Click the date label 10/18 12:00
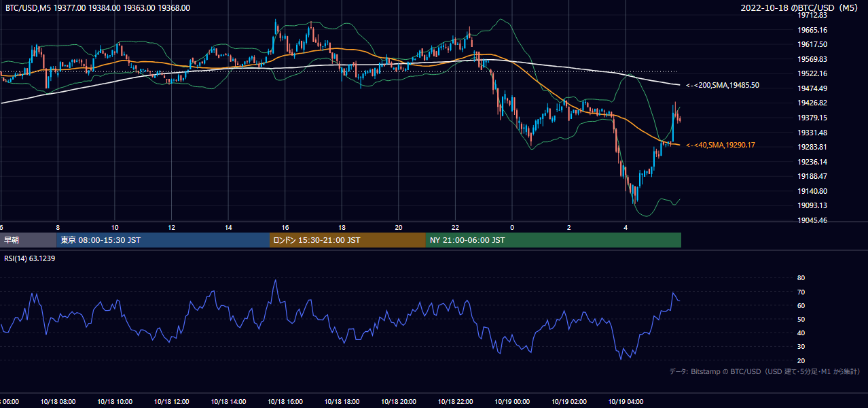 (x=173, y=402)
